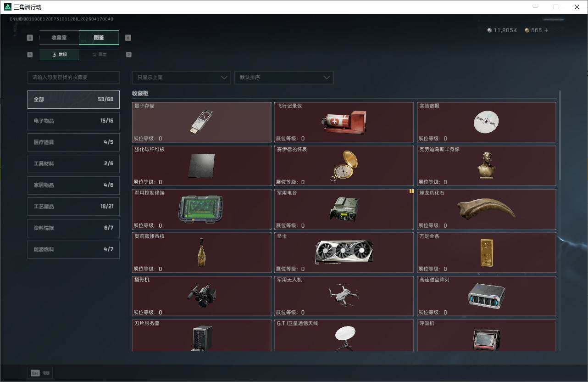Viewport: 588px width, 382px height.
Task: Select the 克劳迪乌斯半身像 bust icon
Action: 486,165
